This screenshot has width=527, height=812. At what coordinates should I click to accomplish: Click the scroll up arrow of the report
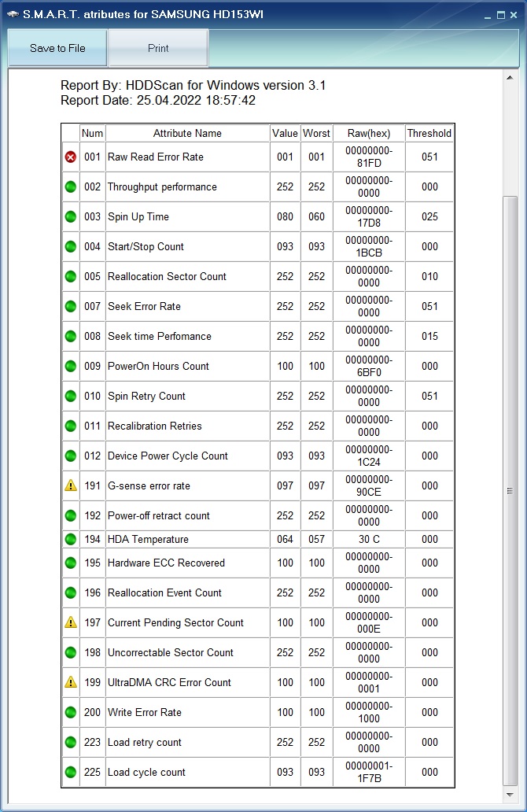[x=510, y=78]
